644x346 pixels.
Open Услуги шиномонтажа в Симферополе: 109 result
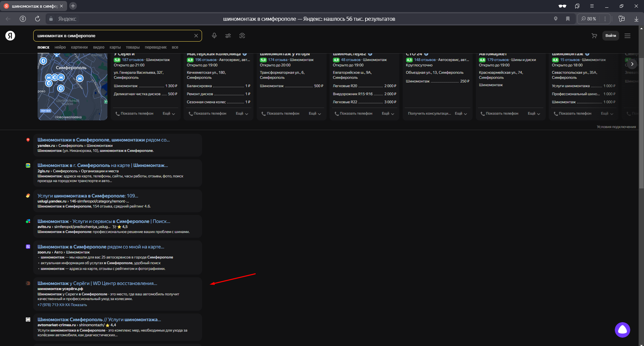tap(88, 196)
